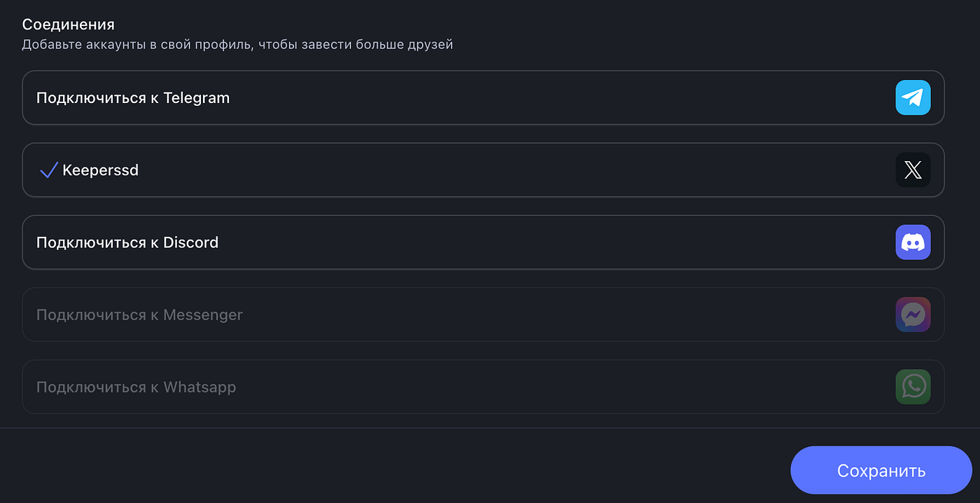Click the divider line above Сохранить
Viewport: 980px width, 503px height.
pos(490,427)
